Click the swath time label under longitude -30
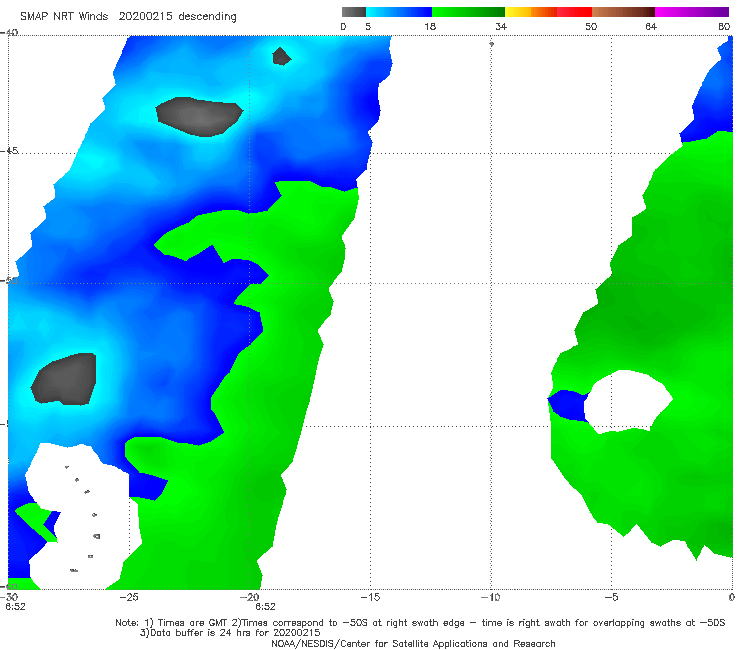 tap(16, 607)
